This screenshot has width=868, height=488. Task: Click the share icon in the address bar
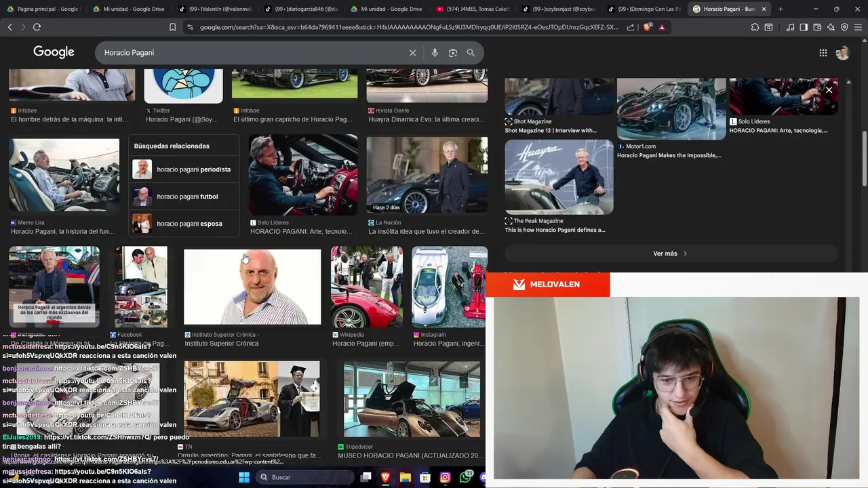(x=631, y=27)
